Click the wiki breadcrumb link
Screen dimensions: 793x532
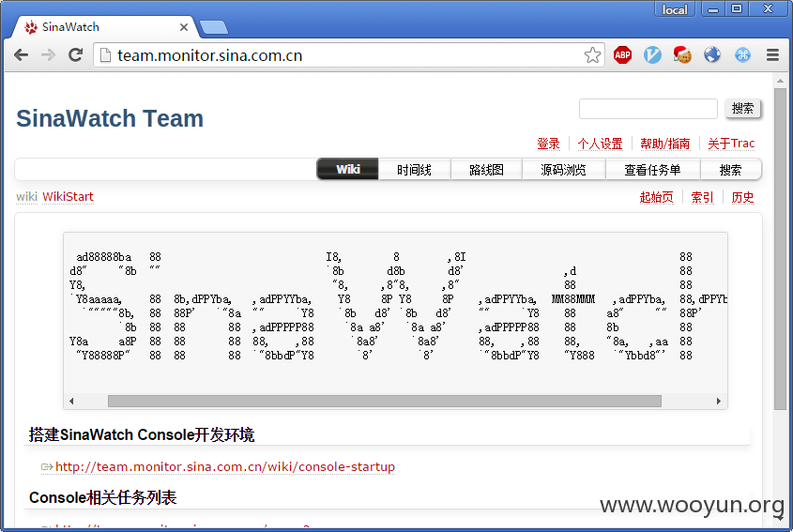26,197
